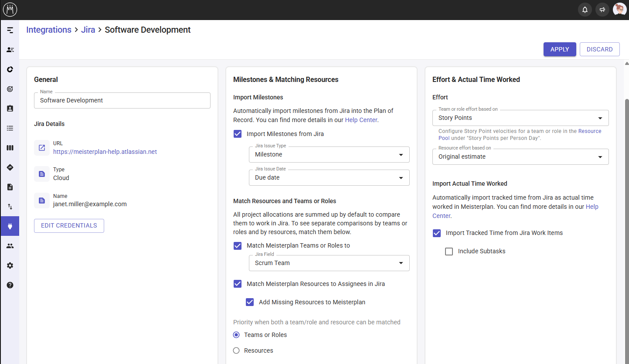Screen dimensions: 629x364
Task: Open the settings gear sidebar icon
Action: coord(10,265)
